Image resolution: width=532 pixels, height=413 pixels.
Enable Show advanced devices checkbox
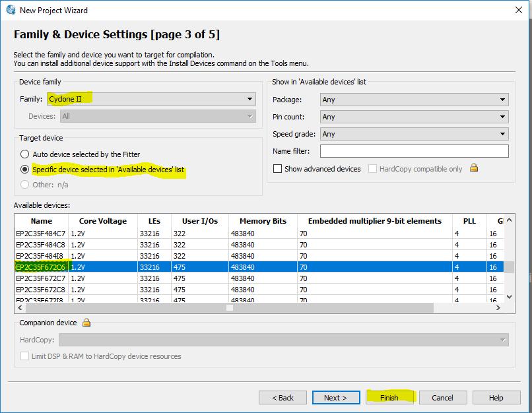277,168
